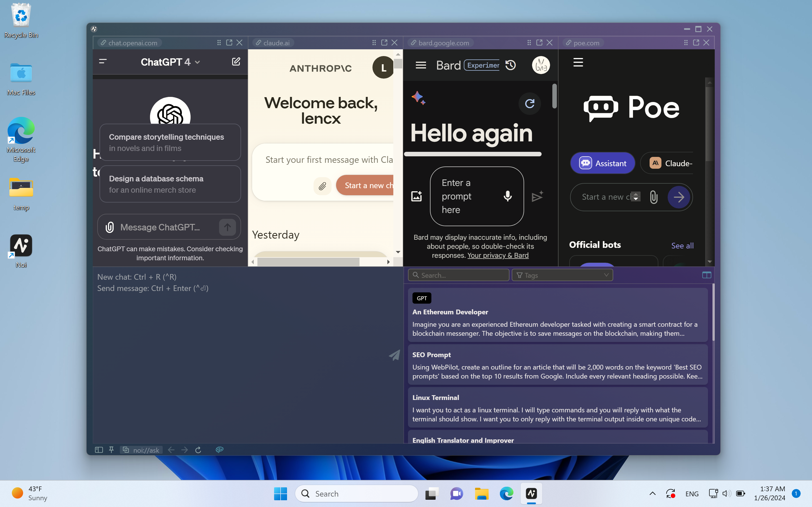Click Bard's microphone icon

tap(508, 196)
